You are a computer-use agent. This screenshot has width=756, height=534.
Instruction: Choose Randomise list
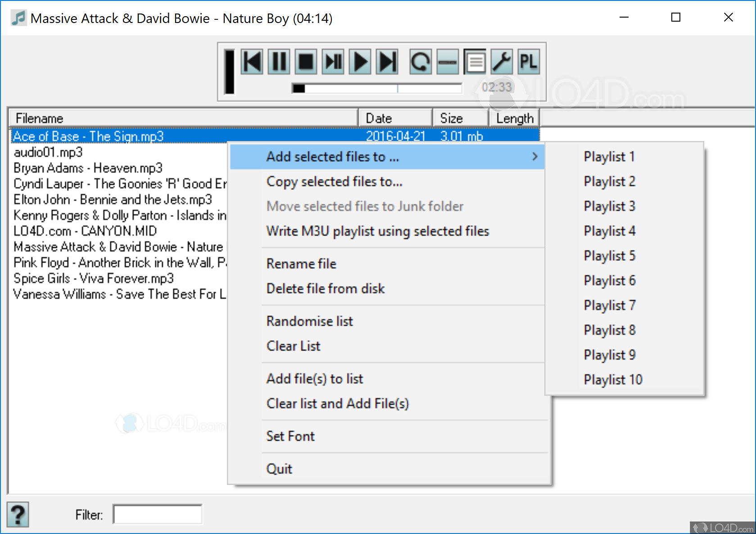(387, 321)
